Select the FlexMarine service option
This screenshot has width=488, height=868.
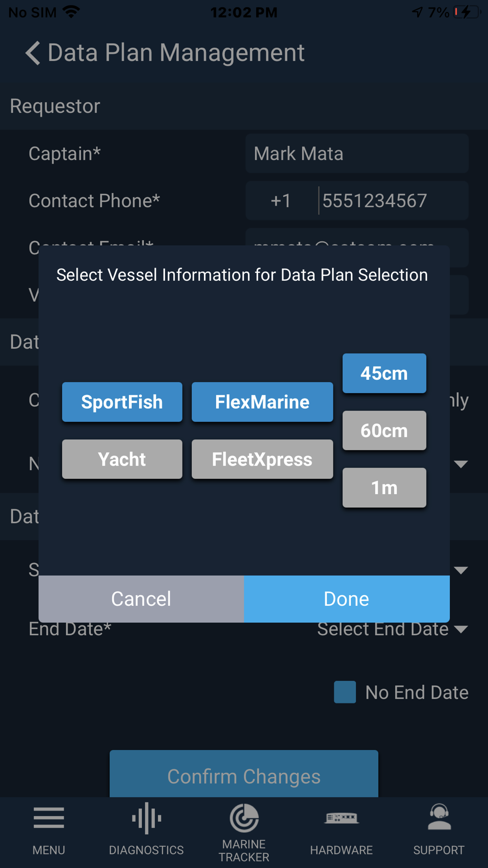click(x=262, y=402)
